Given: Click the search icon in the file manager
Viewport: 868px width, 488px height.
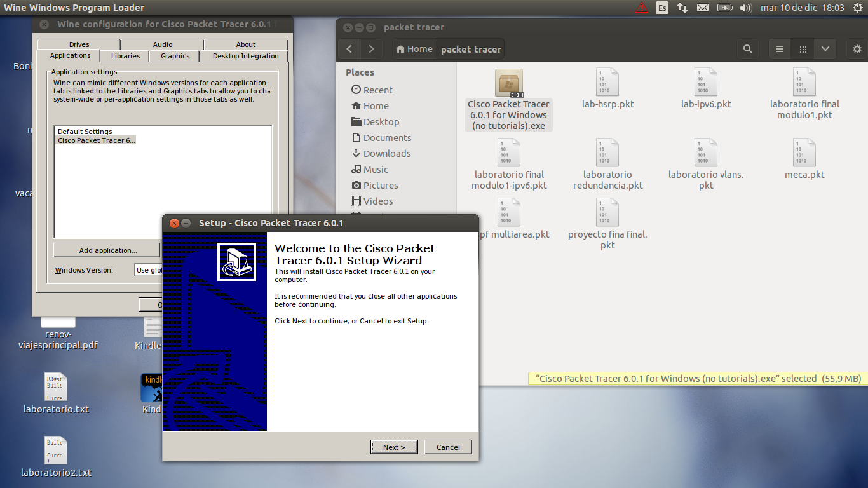Looking at the screenshot, I should 747,48.
